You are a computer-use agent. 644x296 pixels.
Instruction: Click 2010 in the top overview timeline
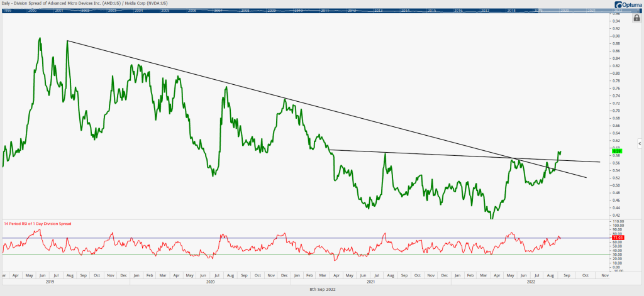tap(299, 11)
